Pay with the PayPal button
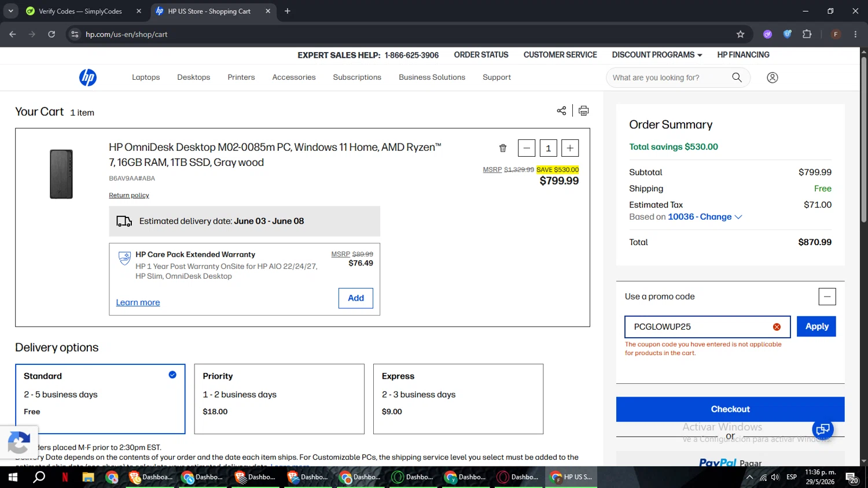 pos(730,463)
